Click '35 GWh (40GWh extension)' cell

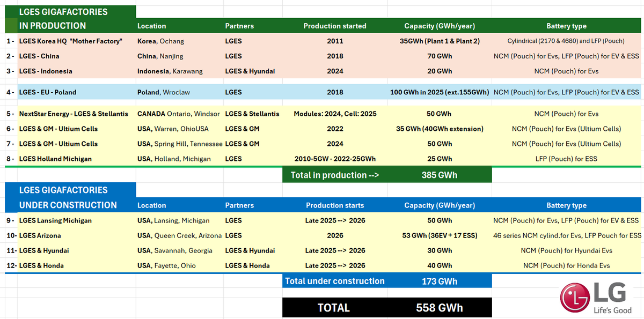pyautogui.click(x=440, y=129)
